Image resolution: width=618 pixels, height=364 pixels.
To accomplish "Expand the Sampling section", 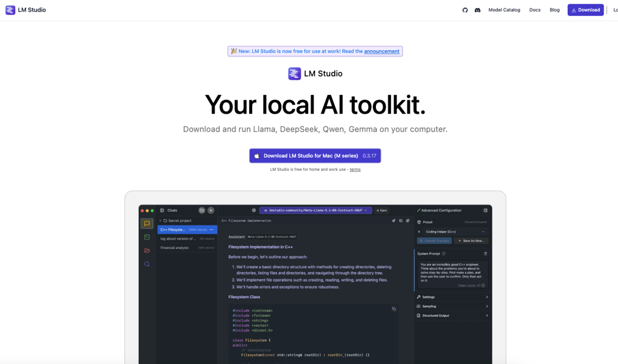I will coord(452,306).
